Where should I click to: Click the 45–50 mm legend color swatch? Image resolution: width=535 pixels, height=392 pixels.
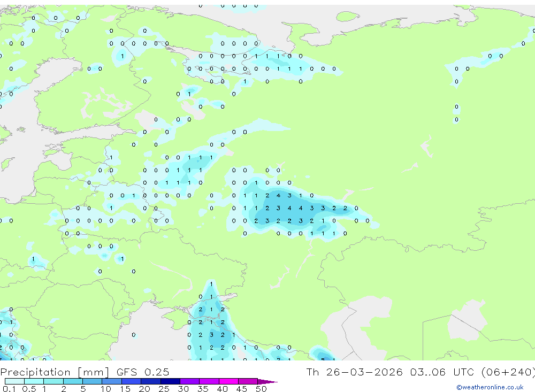click(x=248, y=381)
